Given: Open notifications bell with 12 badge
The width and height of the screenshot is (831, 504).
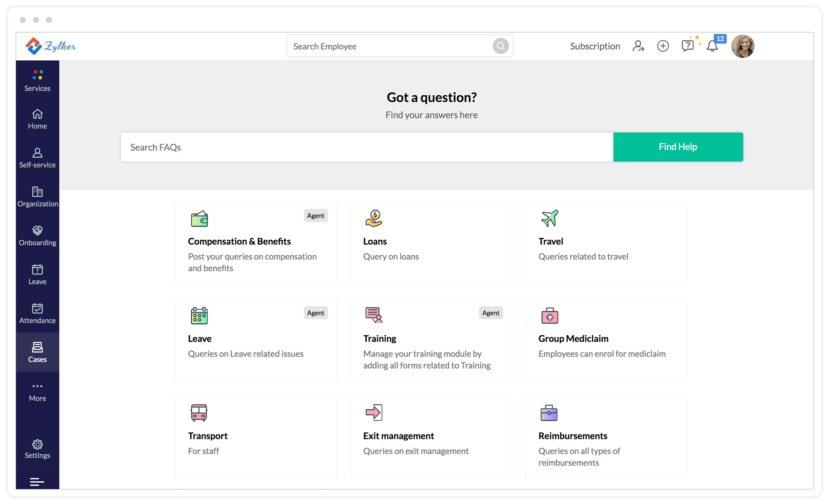Looking at the screenshot, I should click(713, 46).
